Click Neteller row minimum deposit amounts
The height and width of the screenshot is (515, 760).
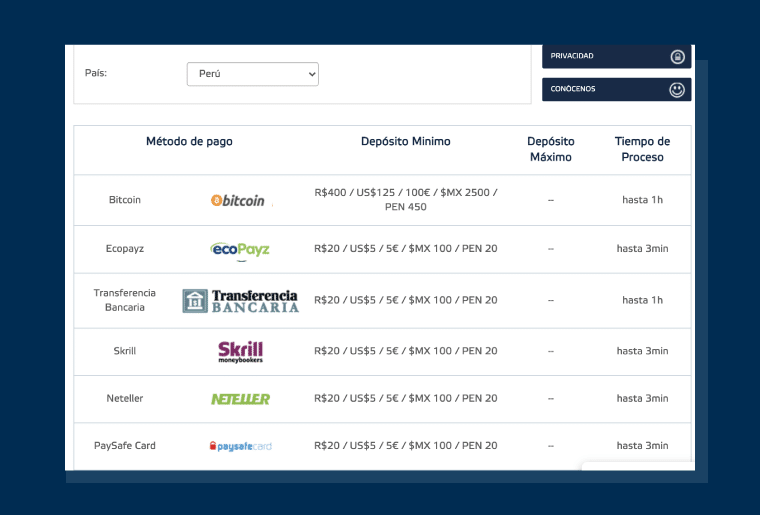click(x=406, y=398)
